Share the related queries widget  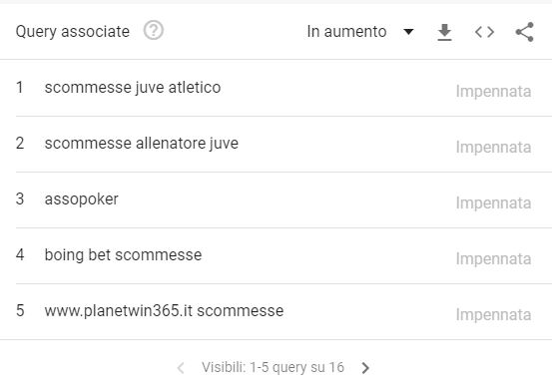tap(524, 32)
